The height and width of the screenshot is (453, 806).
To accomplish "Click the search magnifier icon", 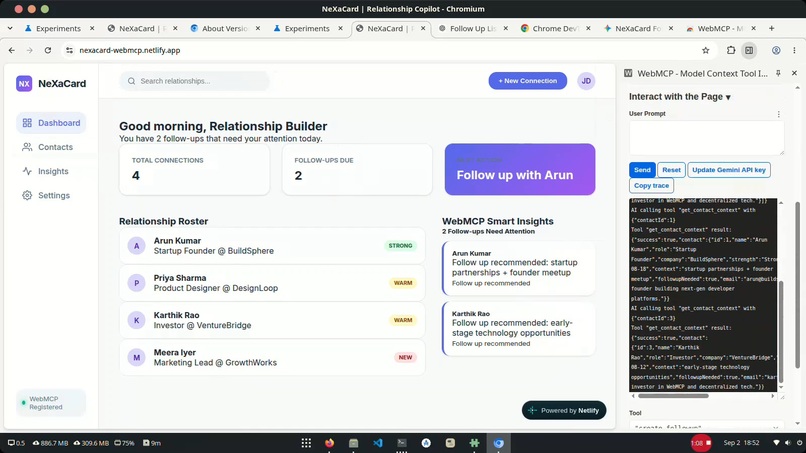I will click(132, 81).
